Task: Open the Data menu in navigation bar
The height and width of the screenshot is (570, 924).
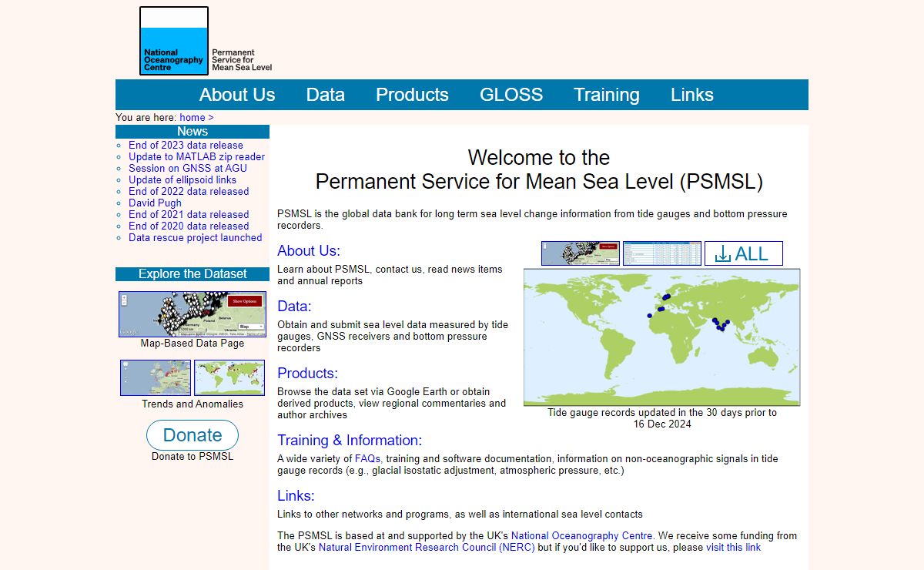Action: click(326, 95)
